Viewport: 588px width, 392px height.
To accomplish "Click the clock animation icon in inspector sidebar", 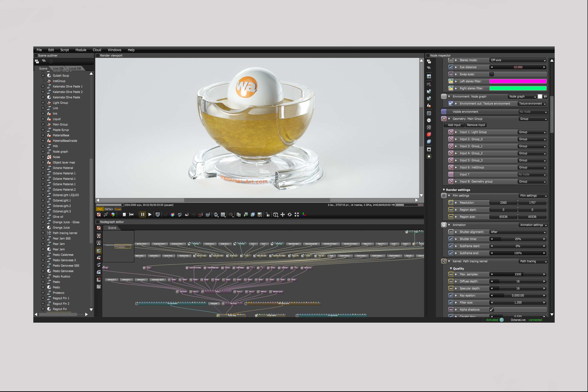I will click(429, 120).
